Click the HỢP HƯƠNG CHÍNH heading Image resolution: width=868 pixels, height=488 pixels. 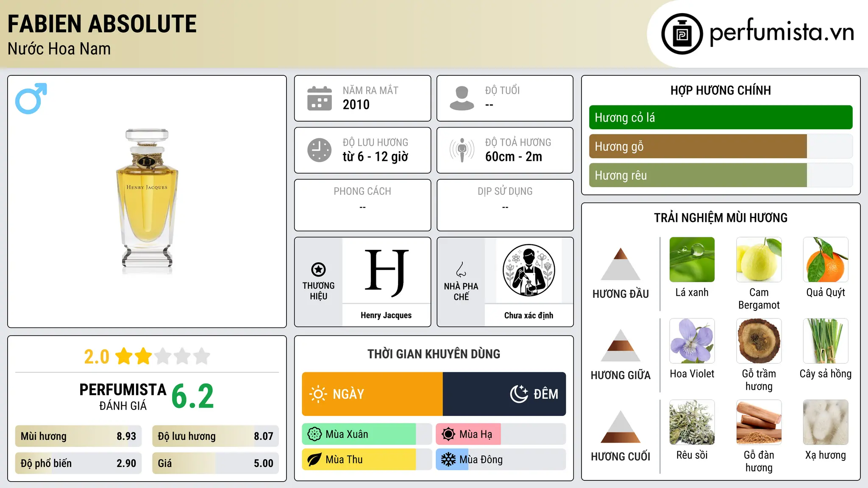721,91
